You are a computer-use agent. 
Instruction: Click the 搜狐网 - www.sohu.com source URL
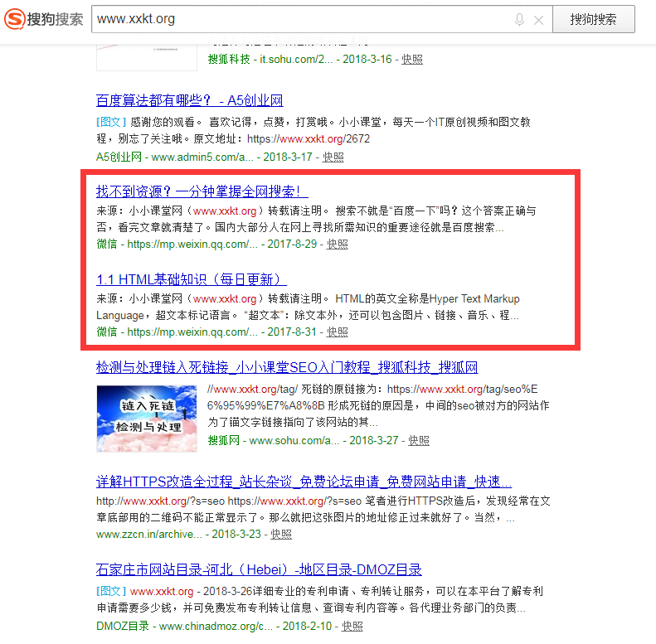click(274, 441)
